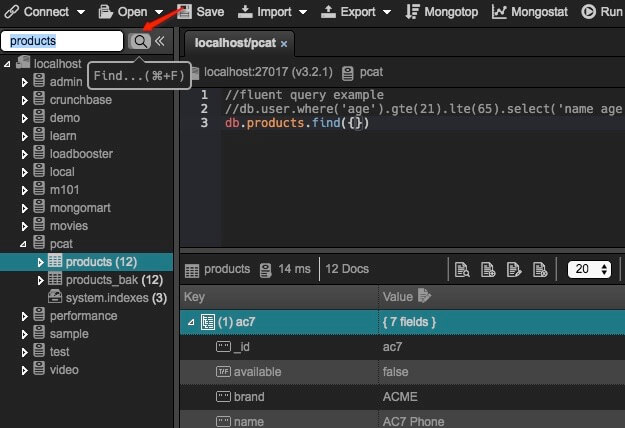Select the available field row

pyautogui.click(x=403, y=372)
